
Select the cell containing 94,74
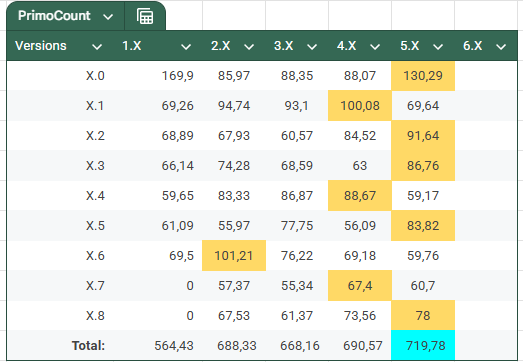(x=234, y=106)
